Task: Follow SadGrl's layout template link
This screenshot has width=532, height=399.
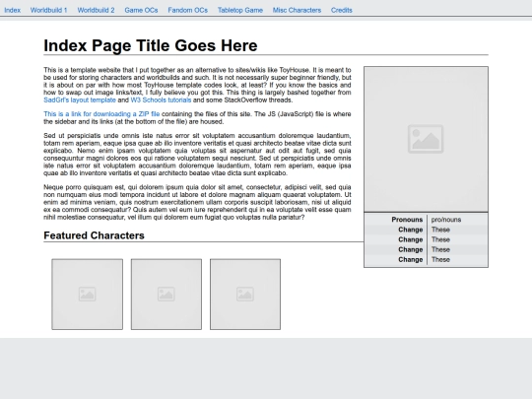Action: pos(80,100)
